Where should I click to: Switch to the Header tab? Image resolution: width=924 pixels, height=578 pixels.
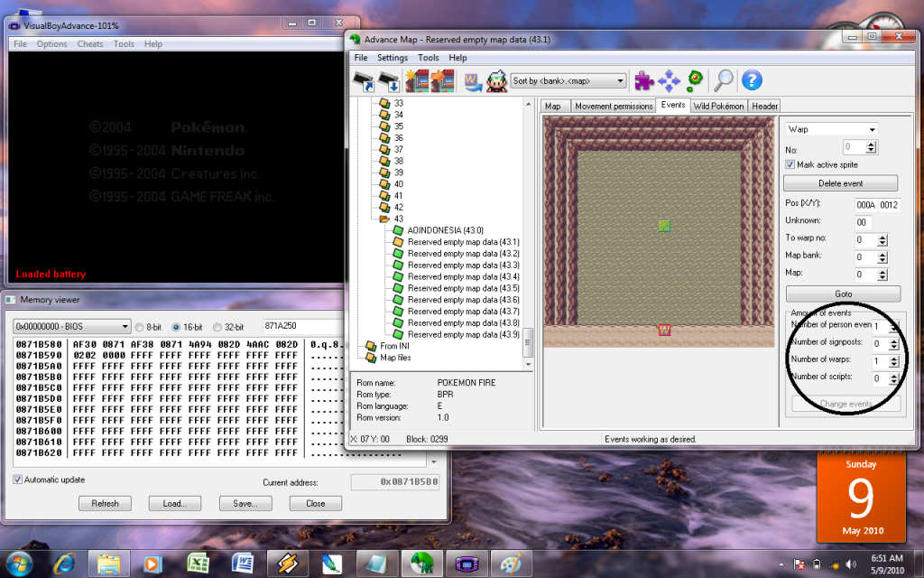pyautogui.click(x=764, y=107)
